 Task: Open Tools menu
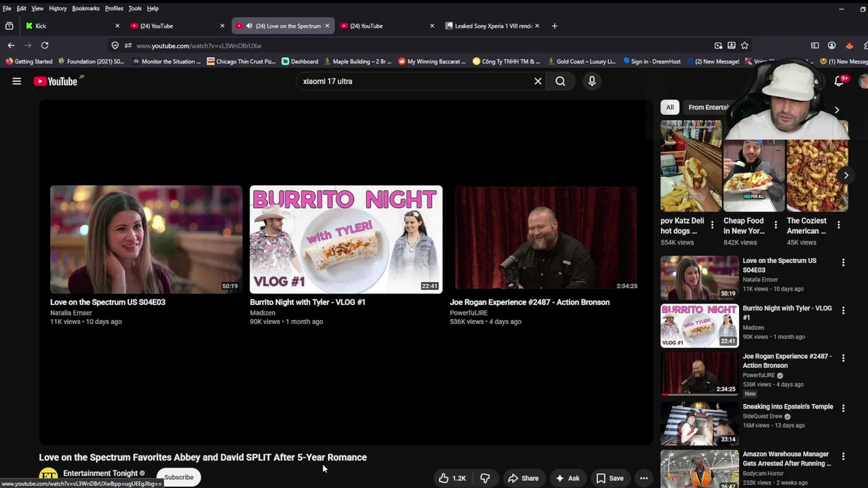point(135,8)
